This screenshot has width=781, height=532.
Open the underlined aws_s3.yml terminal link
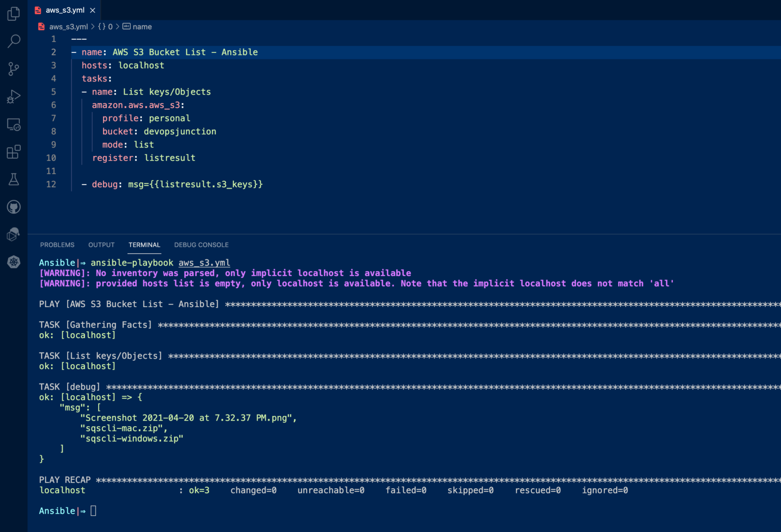(x=204, y=262)
